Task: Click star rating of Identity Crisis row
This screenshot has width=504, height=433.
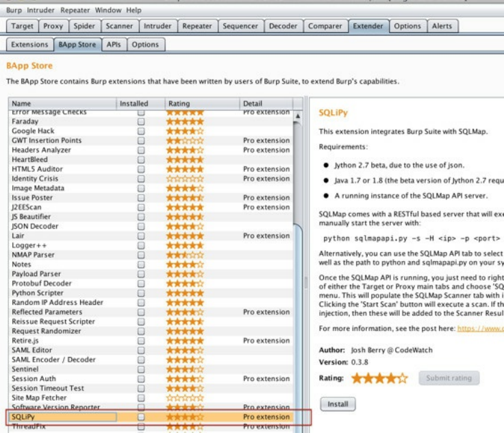Action: point(185,179)
